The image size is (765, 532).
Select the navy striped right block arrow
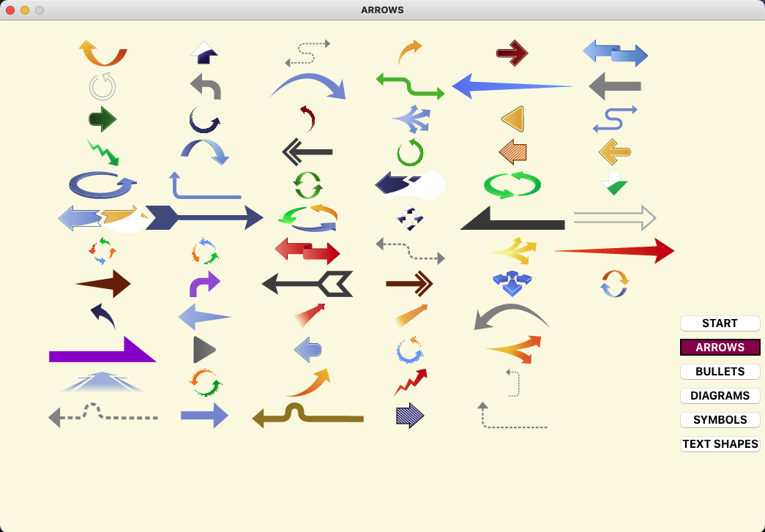tap(410, 416)
